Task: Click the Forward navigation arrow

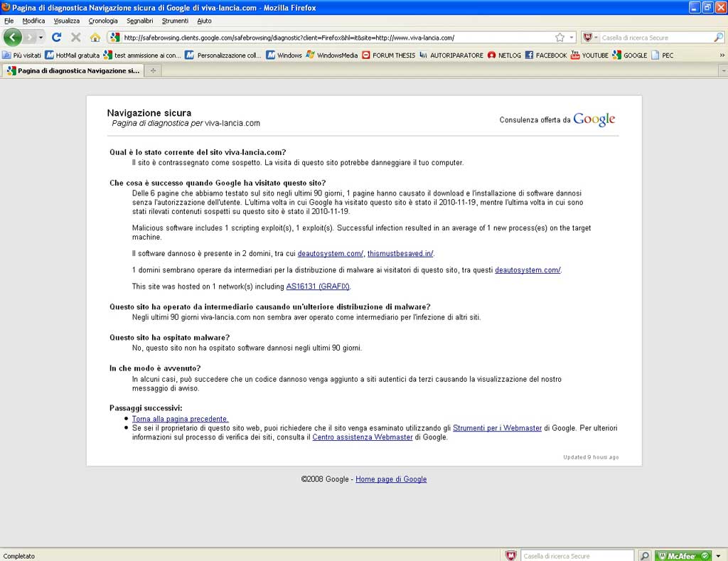Action: click(30, 37)
